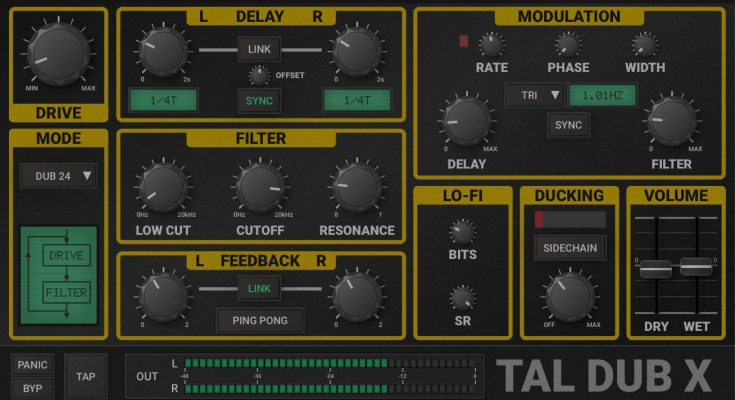Click the Lo-Fi BITS knob
Viewport: 735px width, 400px height.
point(461,232)
